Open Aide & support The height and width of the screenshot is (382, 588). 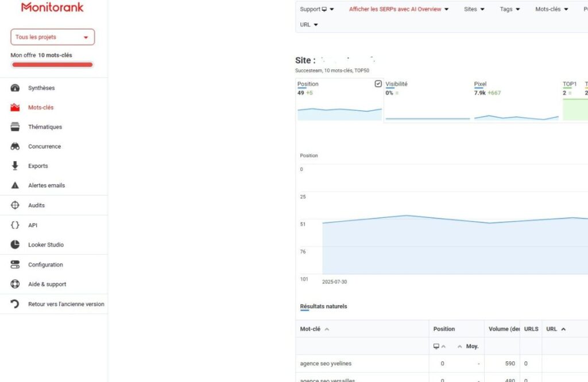[x=47, y=284]
